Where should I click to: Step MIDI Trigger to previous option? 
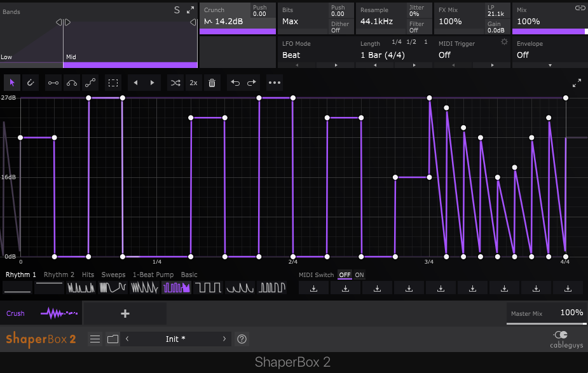(453, 65)
